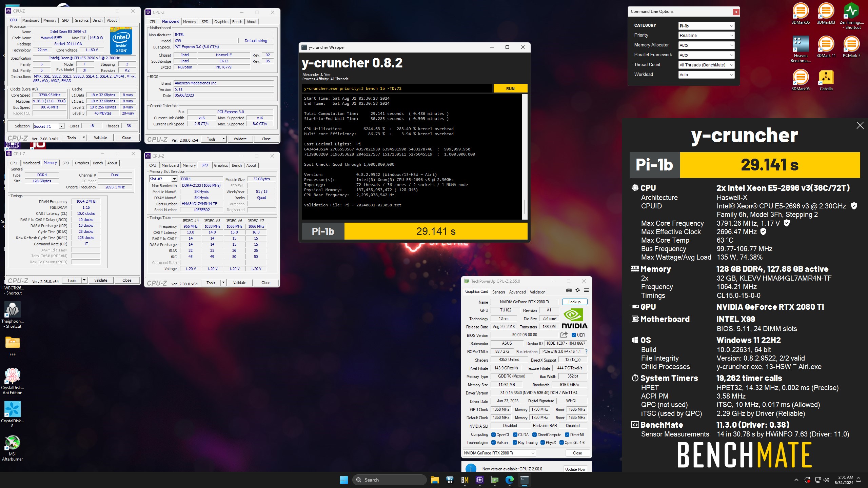The image size is (868, 488).
Task: Open BenchMate icon in the taskbar
Action: point(465,480)
